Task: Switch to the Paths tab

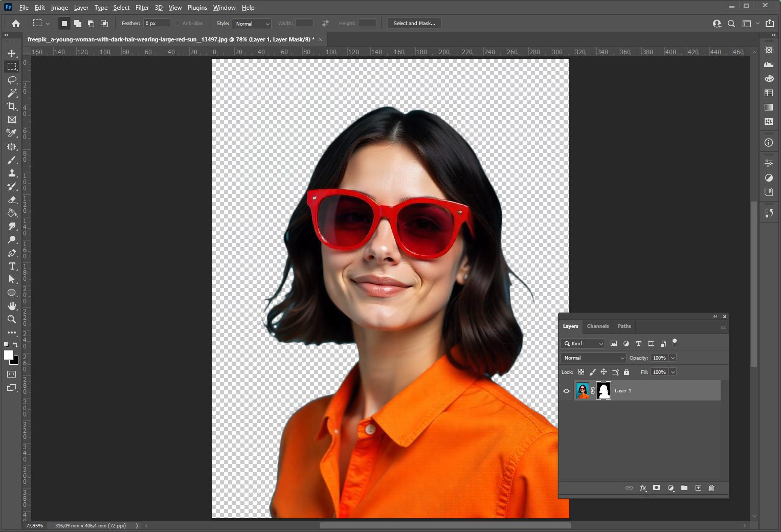Action: (x=624, y=326)
